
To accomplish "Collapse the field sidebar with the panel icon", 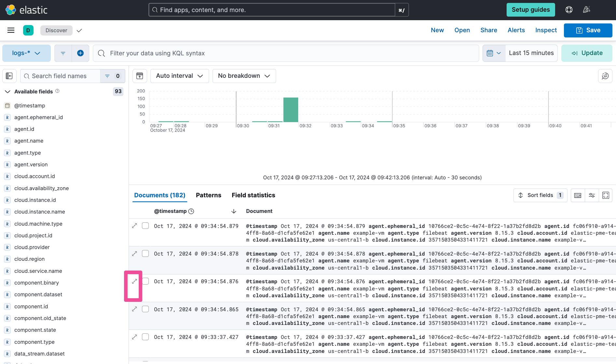I will coord(9,76).
